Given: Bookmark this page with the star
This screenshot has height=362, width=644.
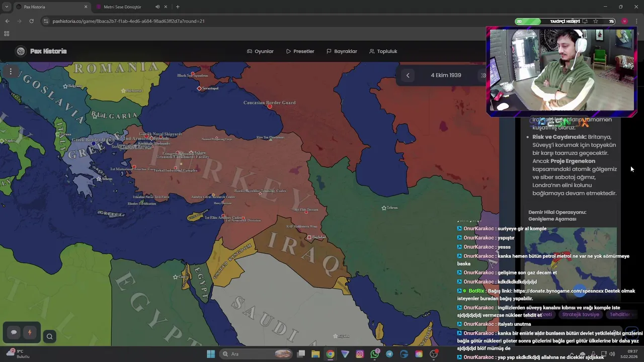Looking at the screenshot, I should [x=596, y=21].
